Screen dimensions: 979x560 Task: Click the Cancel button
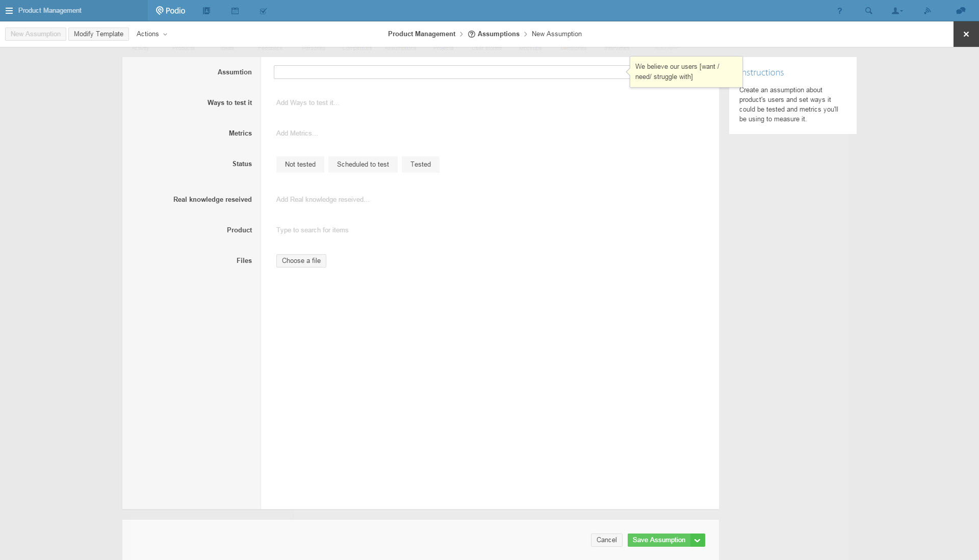(x=606, y=540)
